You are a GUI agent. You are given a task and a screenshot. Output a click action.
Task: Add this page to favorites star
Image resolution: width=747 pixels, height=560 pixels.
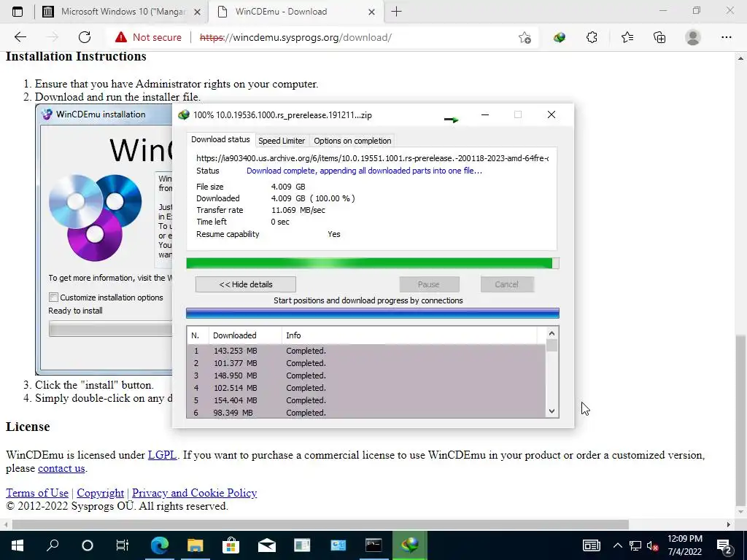click(525, 37)
